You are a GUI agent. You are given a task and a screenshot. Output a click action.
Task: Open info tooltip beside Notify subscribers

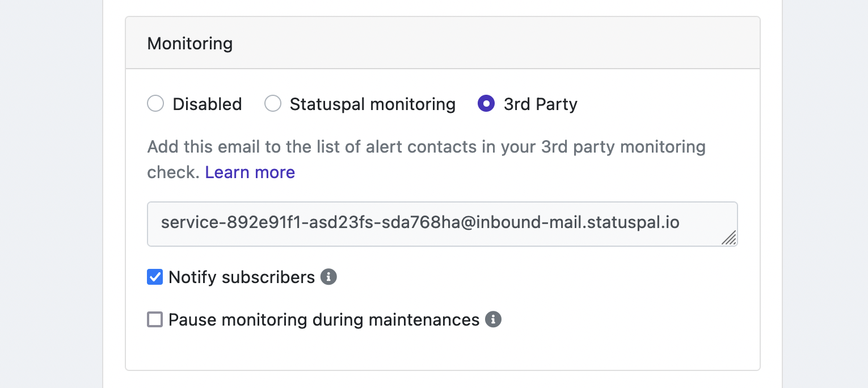[x=328, y=277]
